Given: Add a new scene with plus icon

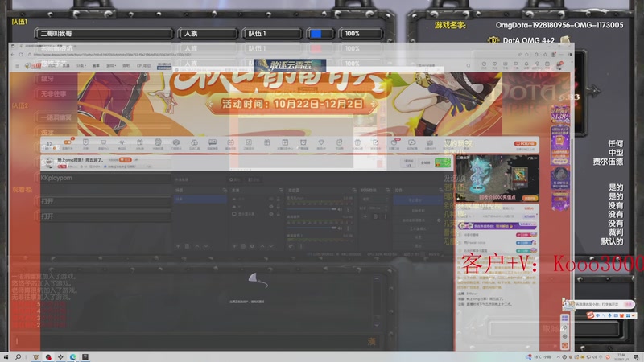Looking at the screenshot, I should click(178, 246).
